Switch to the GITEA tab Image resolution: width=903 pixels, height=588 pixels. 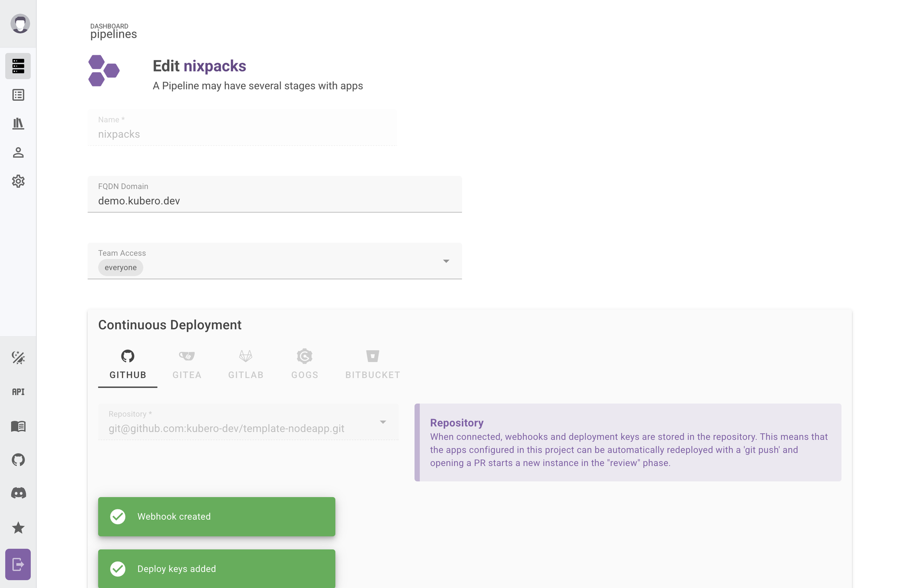187,365
